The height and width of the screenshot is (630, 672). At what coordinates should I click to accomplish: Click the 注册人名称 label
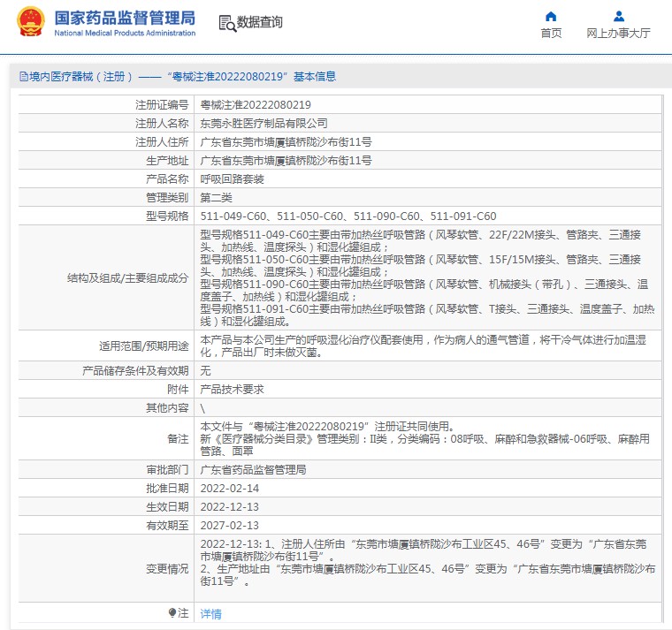coord(162,124)
